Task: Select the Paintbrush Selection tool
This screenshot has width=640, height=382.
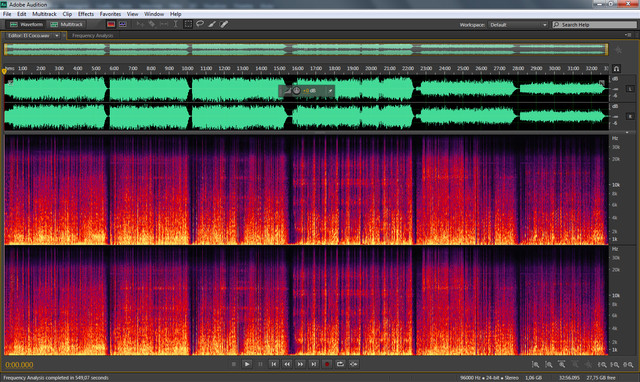Action: tap(212, 24)
